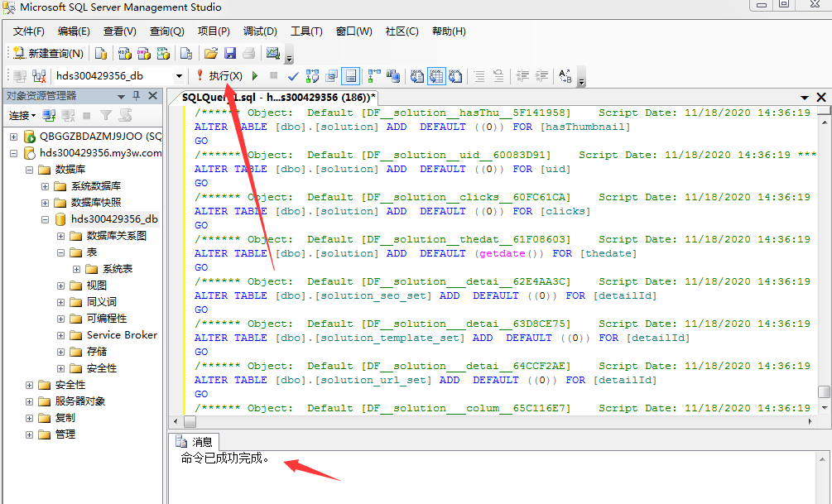Open the 编辑(E) menu

pos(74,31)
